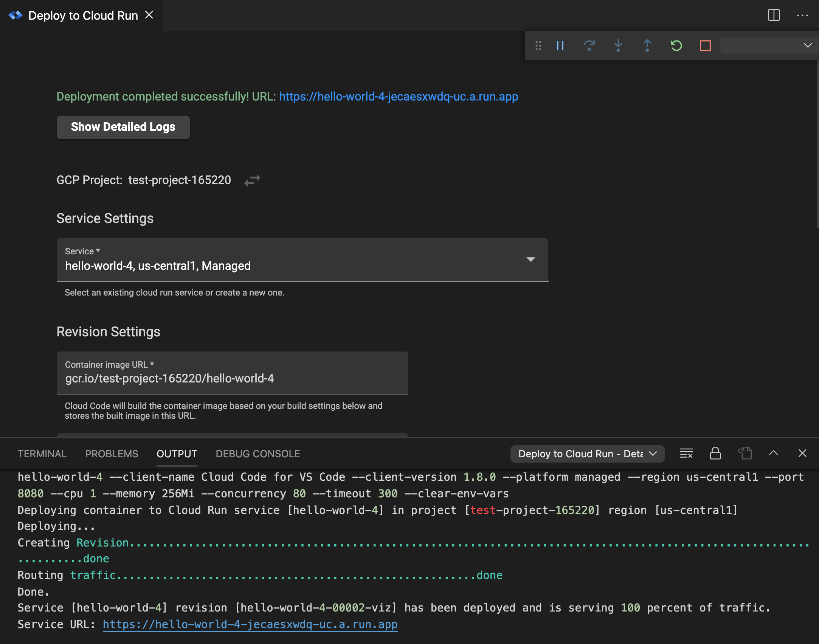
Task: Click Show Detailed Logs button
Action: (x=123, y=126)
